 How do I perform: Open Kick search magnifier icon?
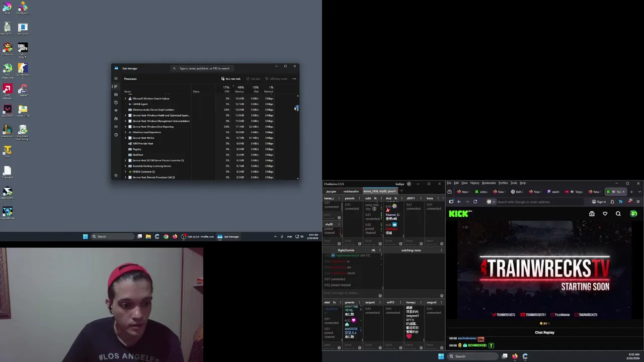point(618,214)
